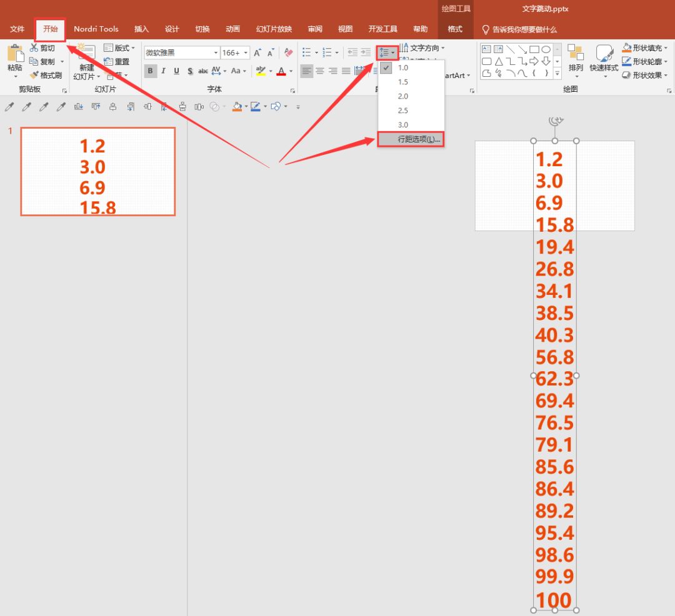Click the shape outline pen in quick toolbar
Screen dimensions: 675x616
point(256,107)
